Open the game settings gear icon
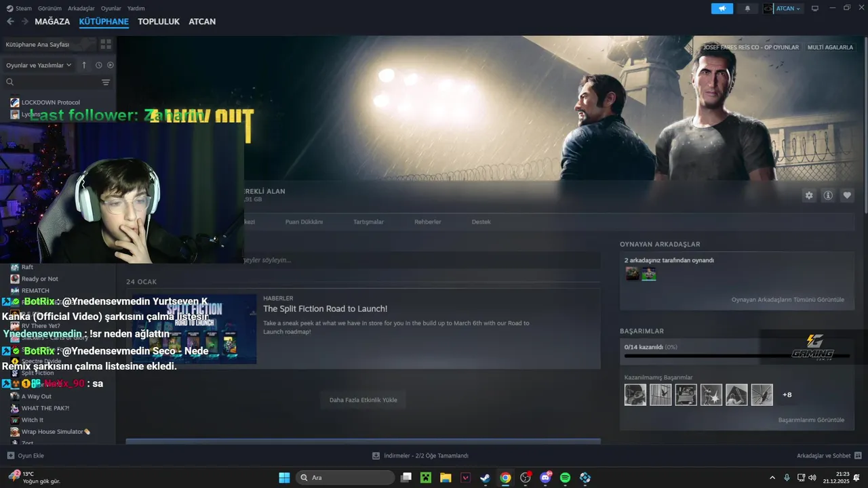The height and width of the screenshot is (488, 868). click(809, 195)
